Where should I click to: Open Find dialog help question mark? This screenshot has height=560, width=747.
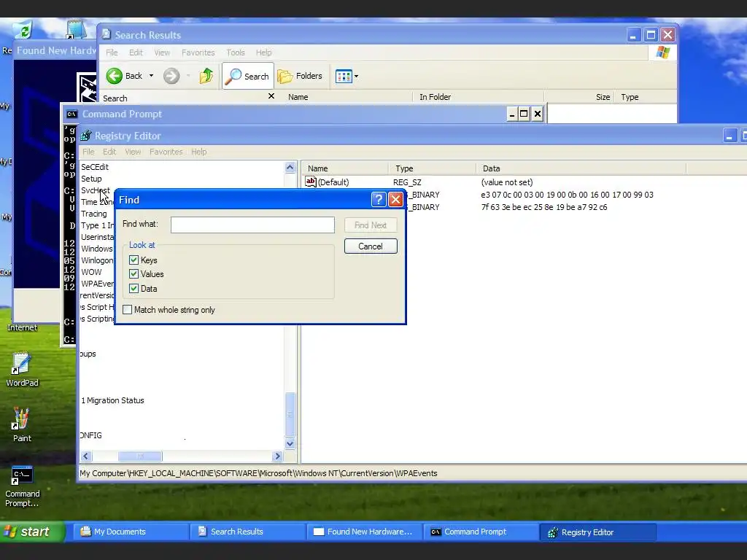[379, 200]
